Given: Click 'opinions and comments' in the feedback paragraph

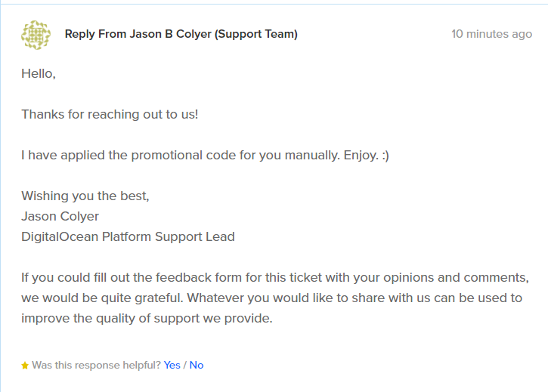Looking at the screenshot, I should (x=456, y=277).
